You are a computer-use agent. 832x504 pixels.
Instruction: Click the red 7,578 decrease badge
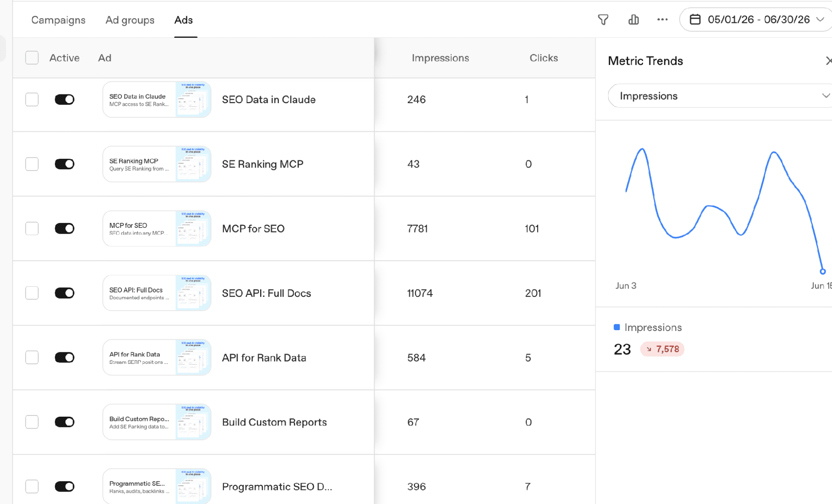tap(662, 349)
